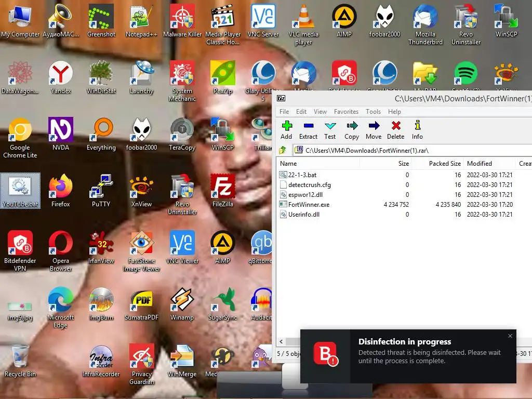Open Mozilla Thunderbird on the top row
Image resolution: width=532 pixels, height=399 pixels.
(x=425, y=24)
